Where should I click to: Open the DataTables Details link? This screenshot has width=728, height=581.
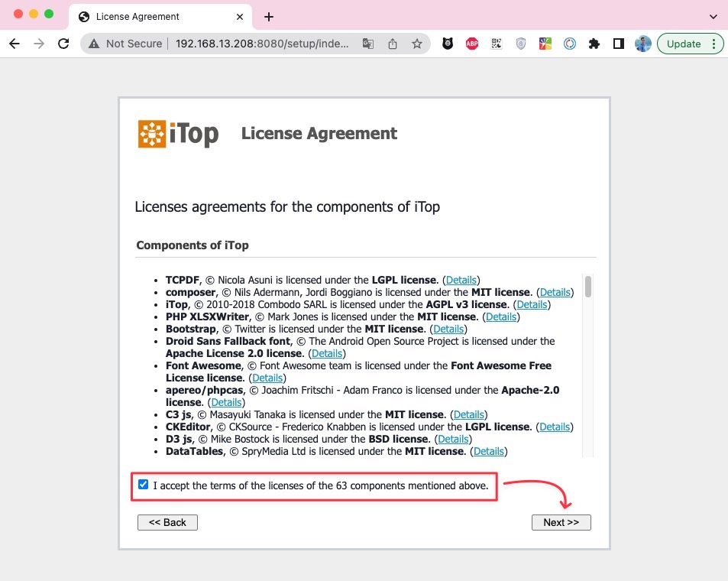(x=489, y=451)
